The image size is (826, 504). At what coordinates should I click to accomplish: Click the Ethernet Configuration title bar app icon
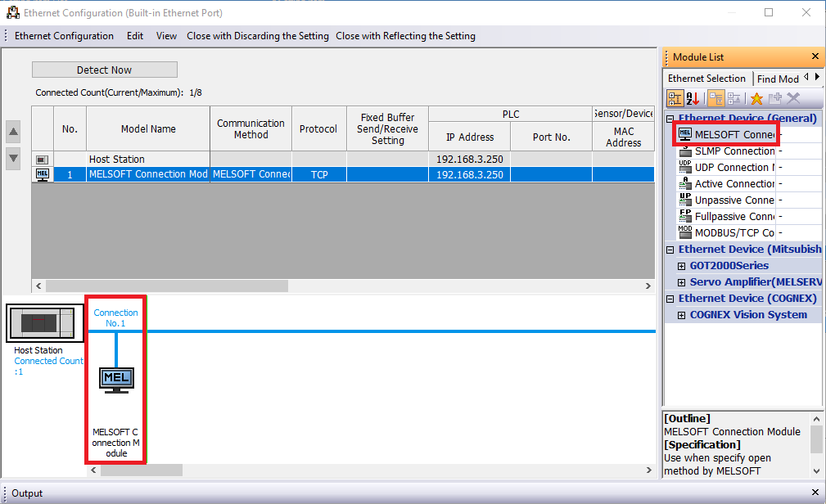click(12, 12)
